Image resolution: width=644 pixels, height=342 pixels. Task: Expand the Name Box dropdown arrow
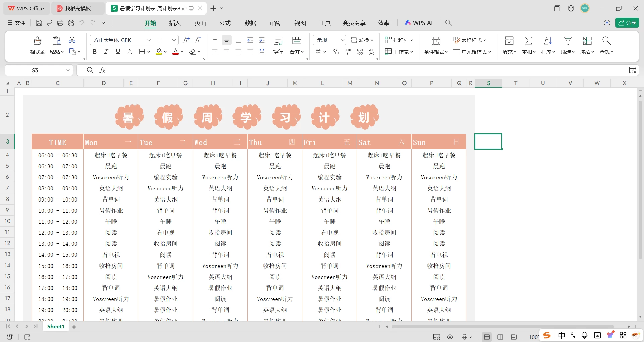[68, 70]
